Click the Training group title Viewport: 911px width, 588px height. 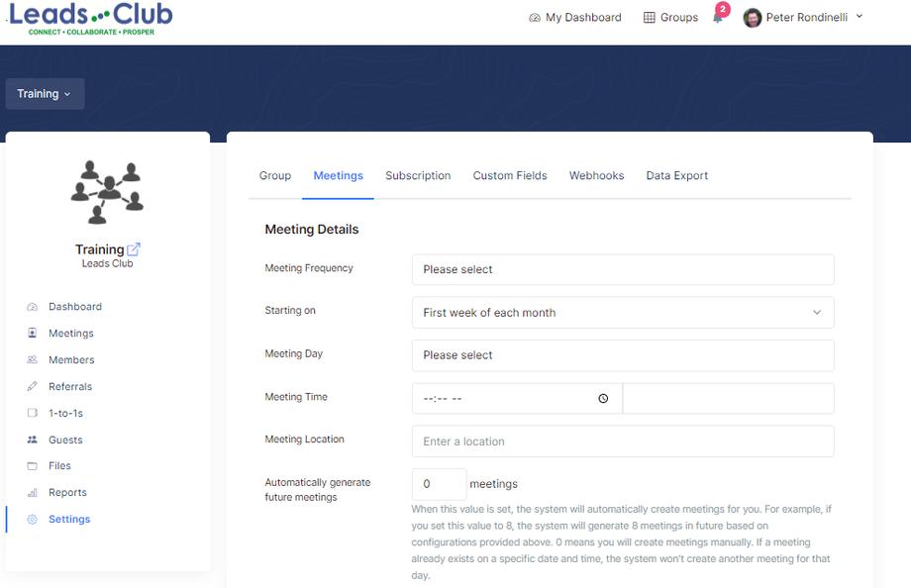click(x=99, y=249)
